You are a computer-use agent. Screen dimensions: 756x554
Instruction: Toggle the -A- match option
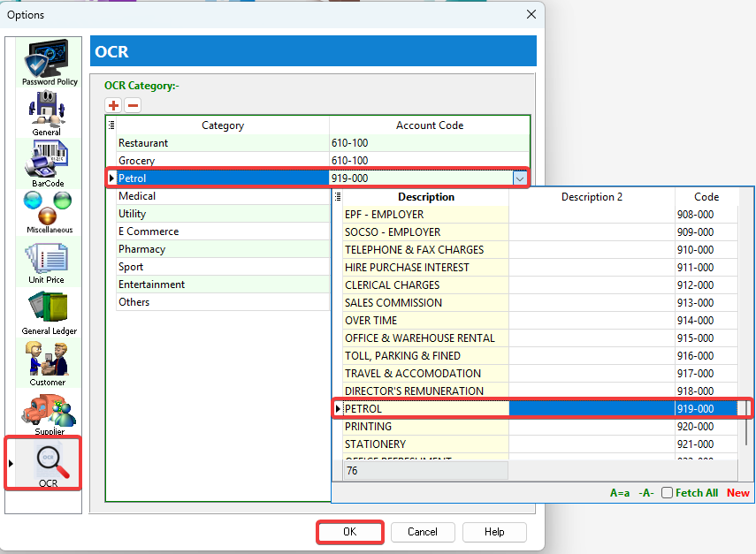coord(646,493)
